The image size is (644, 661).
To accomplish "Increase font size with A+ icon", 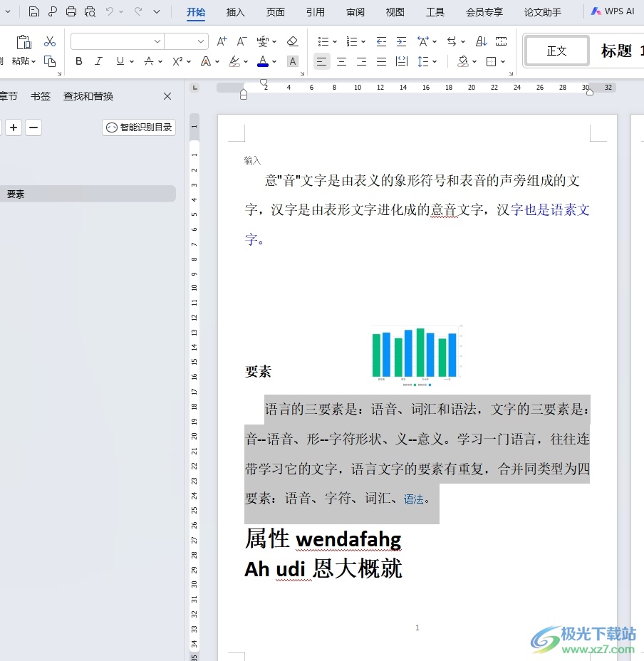I will tap(222, 41).
